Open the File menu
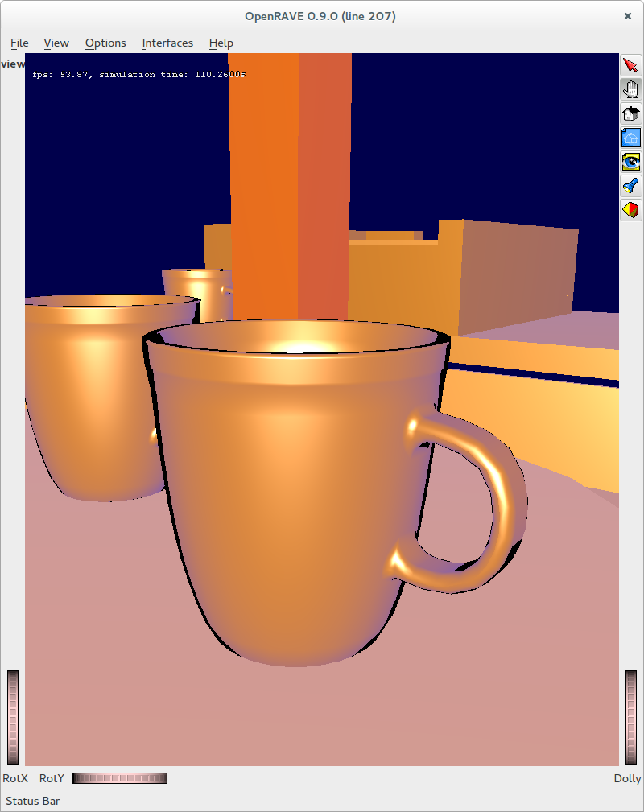Screen dimensions: 644x812 19,43
